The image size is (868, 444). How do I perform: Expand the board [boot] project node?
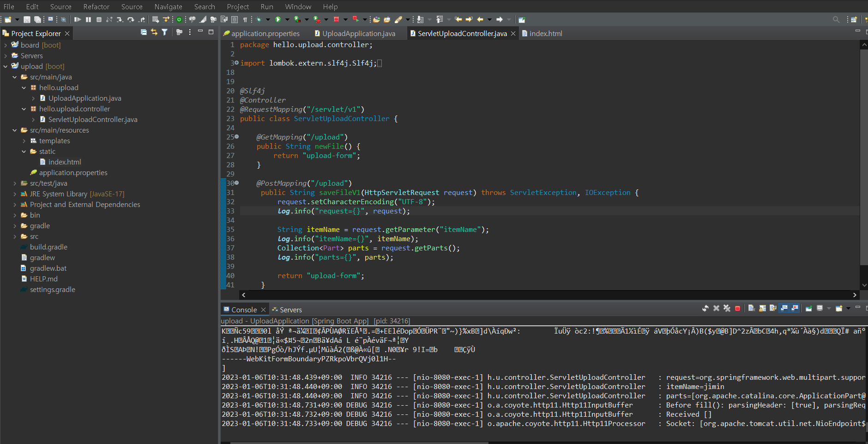click(6, 45)
